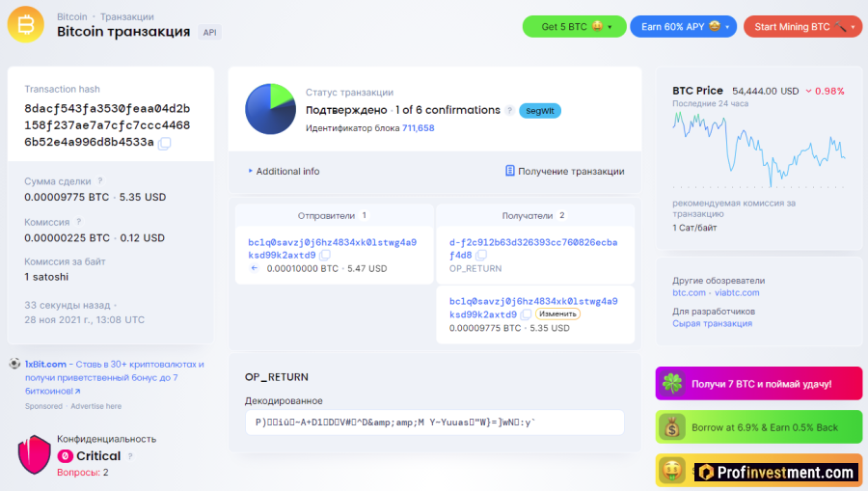Click the zero privacy score badge

(x=65, y=456)
